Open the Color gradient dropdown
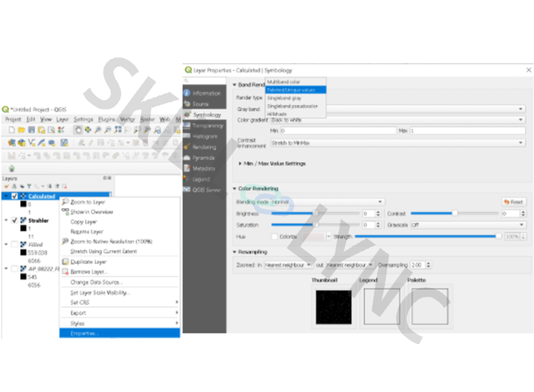This screenshot has height=392, width=534. (x=397, y=120)
